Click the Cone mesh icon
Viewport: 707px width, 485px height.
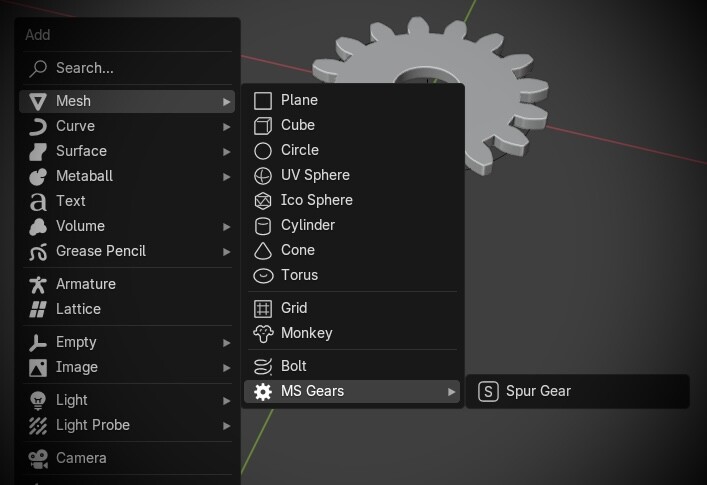pyautogui.click(x=263, y=251)
